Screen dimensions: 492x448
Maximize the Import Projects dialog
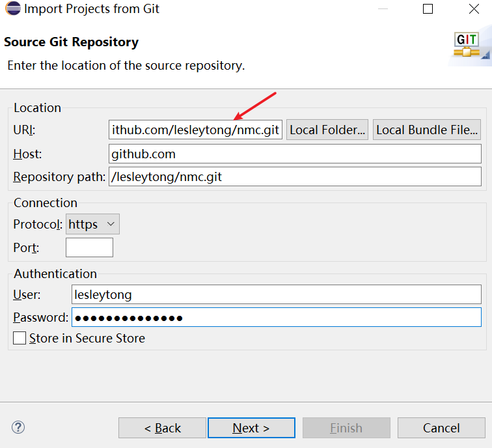point(428,8)
